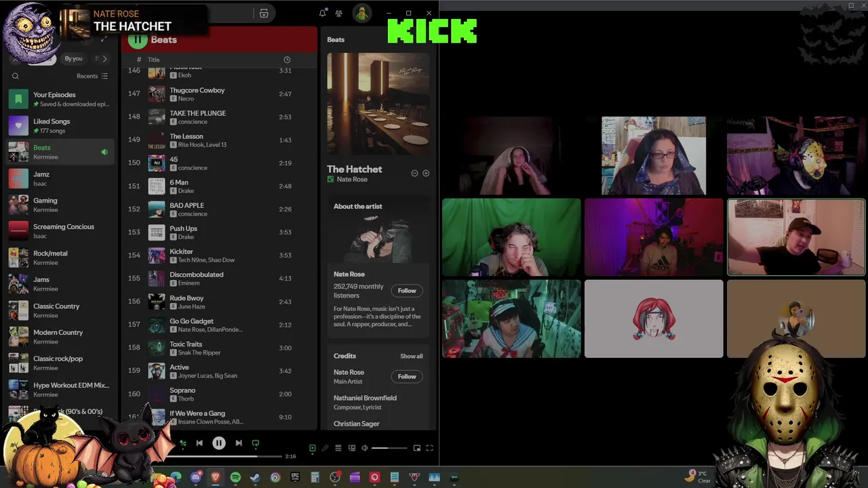Select track 'Toxic Traits' by Snak The Ripper
Viewport: 868px width, 488px height.
coord(220,348)
